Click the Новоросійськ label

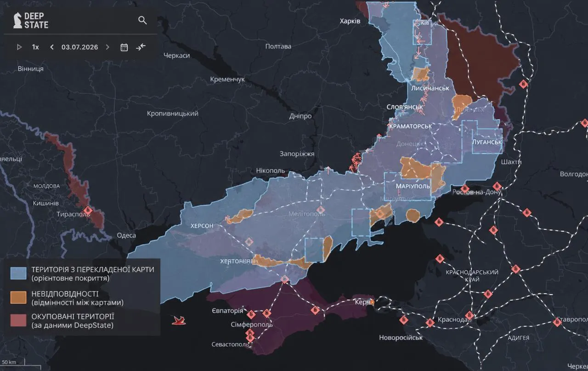[401, 338]
